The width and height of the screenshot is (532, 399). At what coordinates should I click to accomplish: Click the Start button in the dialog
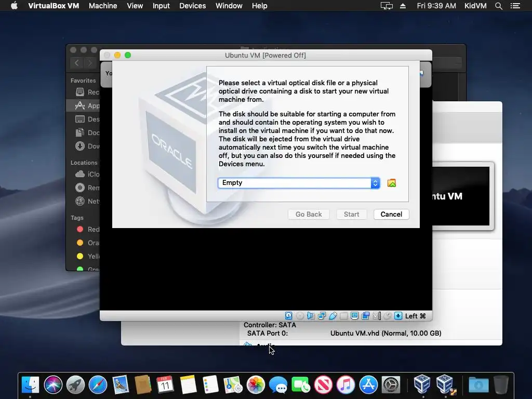coord(351,214)
